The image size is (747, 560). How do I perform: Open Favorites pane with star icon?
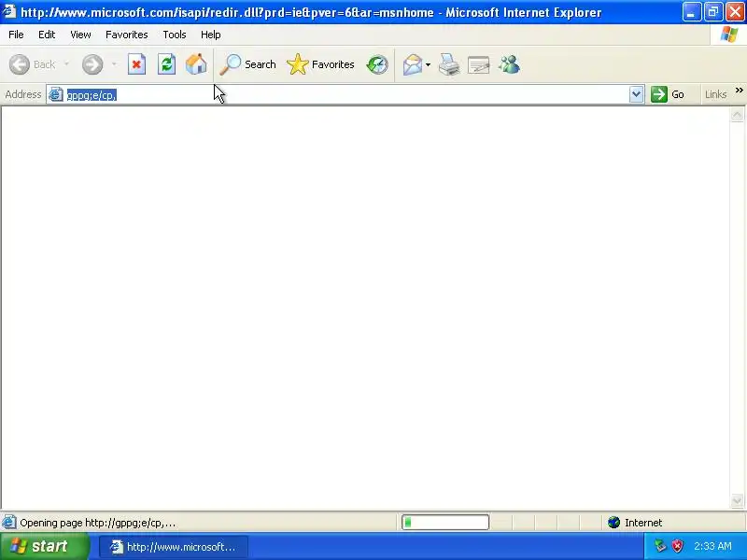tap(298, 64)
